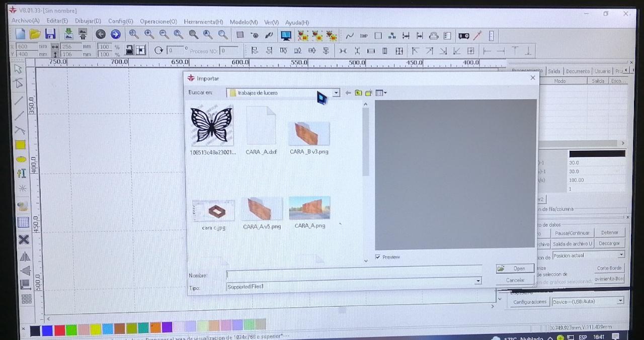Click the go-back arrow in Importar dialog
Screen dimensions: 644x340
coord(348,93)
